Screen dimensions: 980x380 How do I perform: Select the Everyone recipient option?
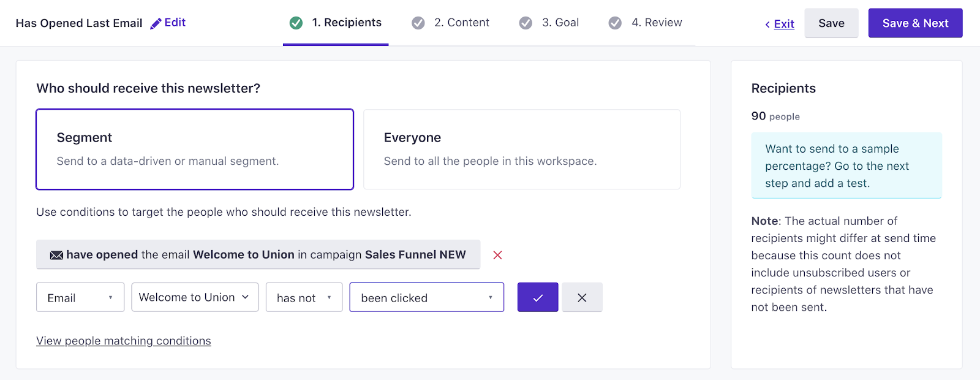522,149
